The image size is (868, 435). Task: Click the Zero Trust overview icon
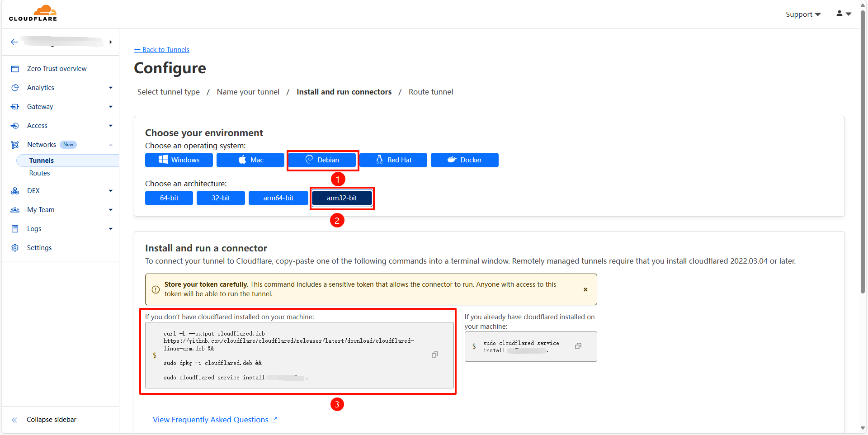(x=15, y=69)
